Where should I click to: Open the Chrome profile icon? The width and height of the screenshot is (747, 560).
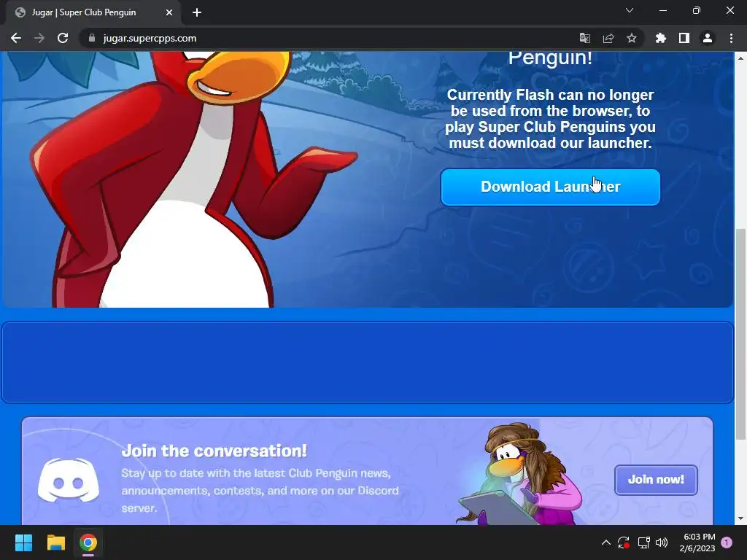pos(708,38)
